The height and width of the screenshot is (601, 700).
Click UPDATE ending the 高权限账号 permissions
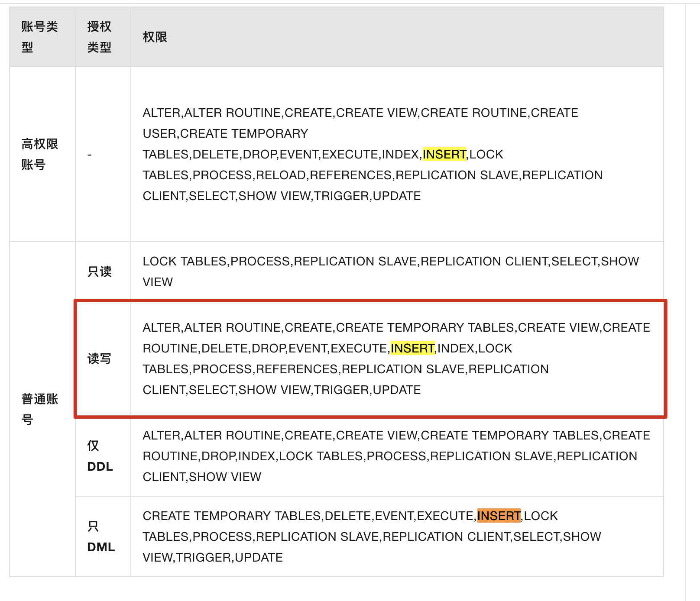point(396,196)
